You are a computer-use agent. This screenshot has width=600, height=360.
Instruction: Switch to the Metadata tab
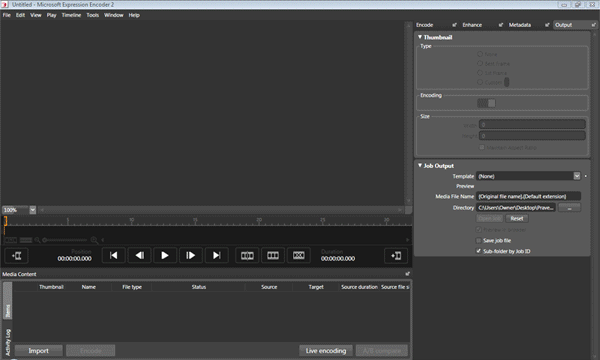pyautogui.click(x=520, y=25)
